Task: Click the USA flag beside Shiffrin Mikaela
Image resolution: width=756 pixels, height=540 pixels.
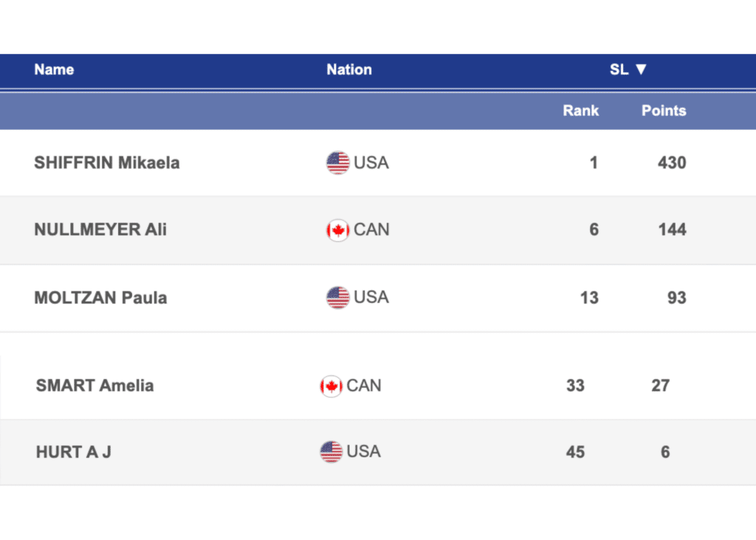Action: point(337,162)
